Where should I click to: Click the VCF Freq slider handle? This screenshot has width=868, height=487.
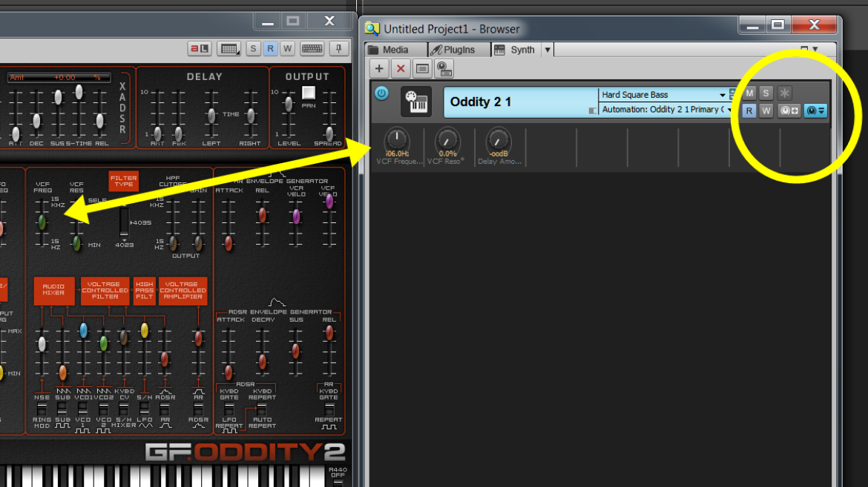tap(42, 222)
